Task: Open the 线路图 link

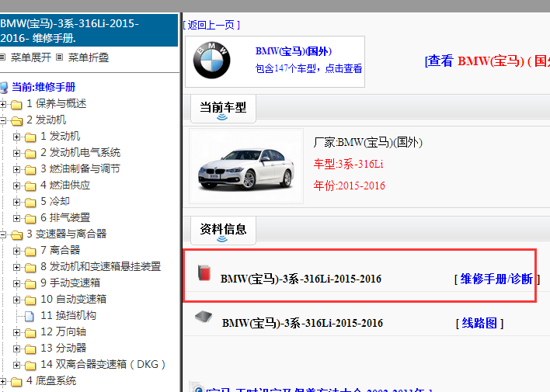Action: 479,323
